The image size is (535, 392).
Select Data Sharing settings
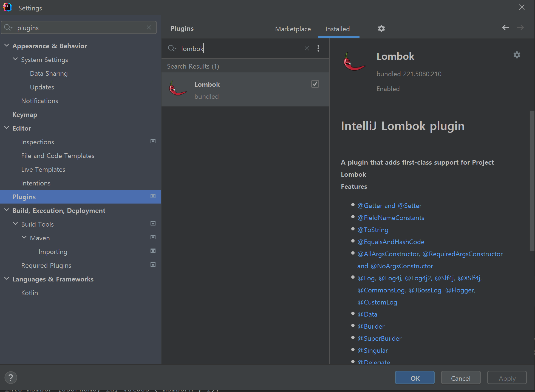pyautogui.click(x=49, y=74)
